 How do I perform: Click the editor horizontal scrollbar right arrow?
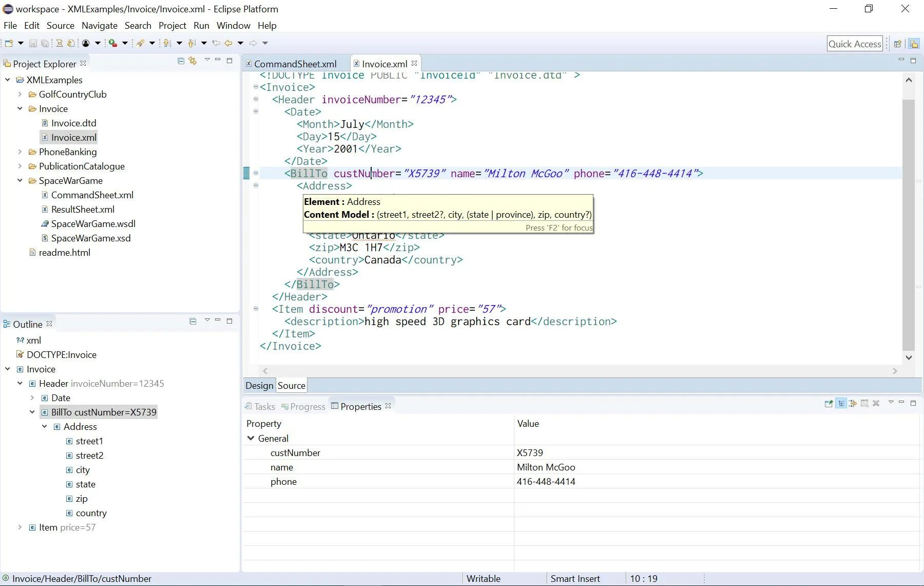coord(895,371)
